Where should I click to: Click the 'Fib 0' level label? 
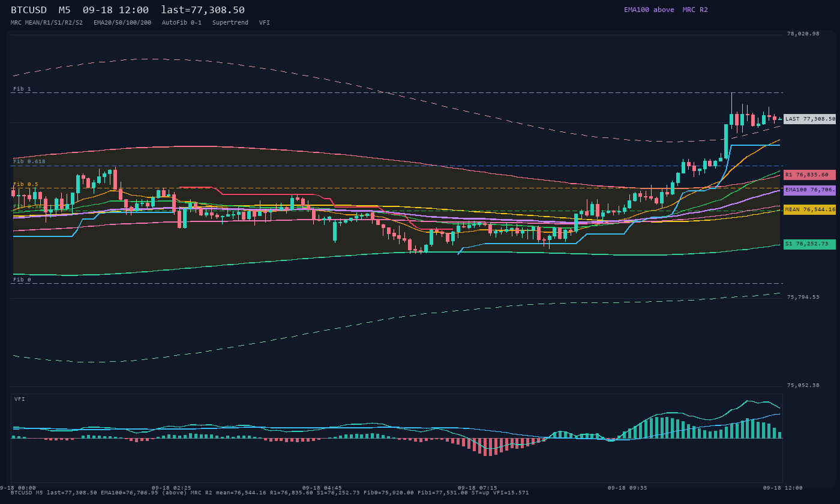(x=22, y=280)
